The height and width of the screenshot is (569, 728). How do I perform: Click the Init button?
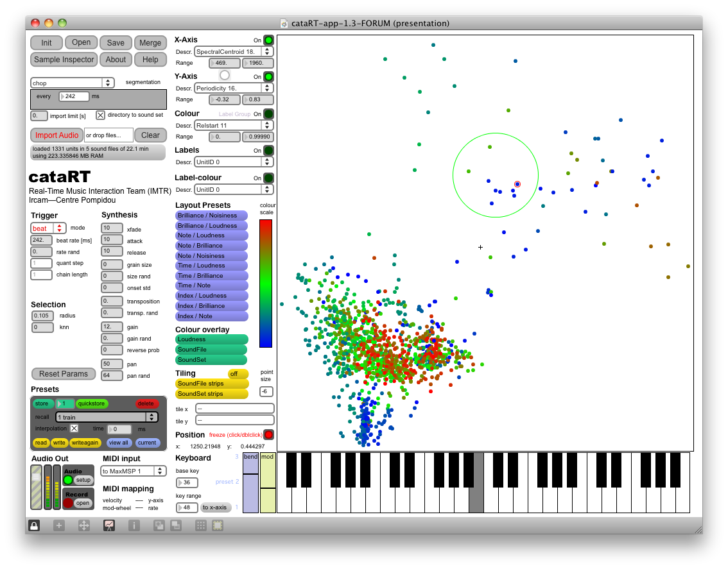pos(46,43)
